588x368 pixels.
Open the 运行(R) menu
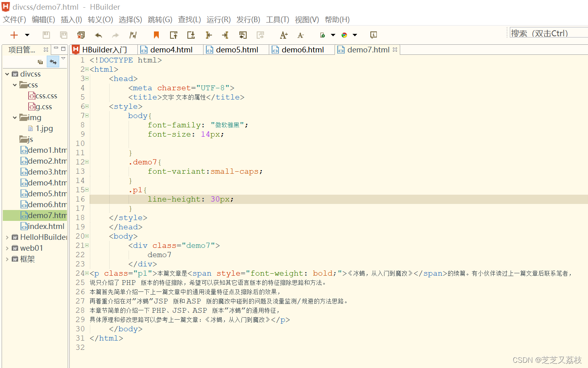[x=219, y=19]
